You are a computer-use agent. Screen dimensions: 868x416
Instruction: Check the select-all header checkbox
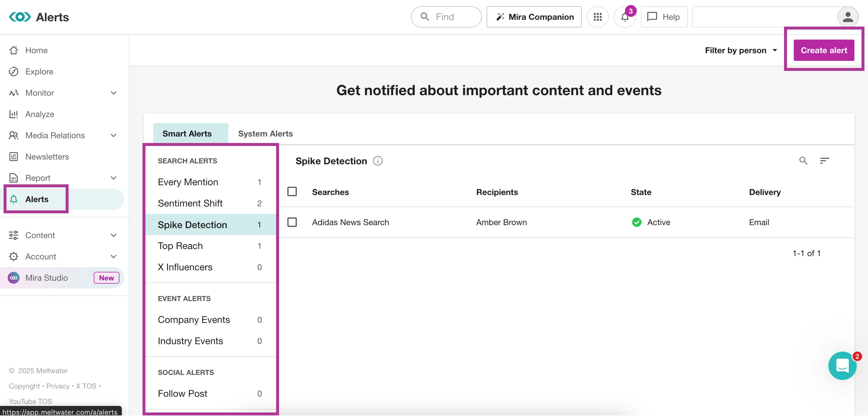(x=292, y=192)
